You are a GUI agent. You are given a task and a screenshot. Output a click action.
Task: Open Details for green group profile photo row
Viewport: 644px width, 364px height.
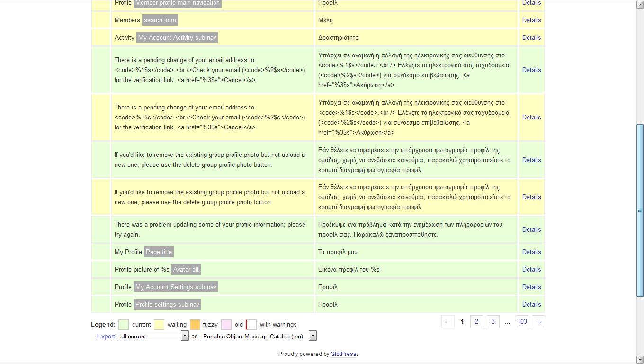click(x=531, y=160)
